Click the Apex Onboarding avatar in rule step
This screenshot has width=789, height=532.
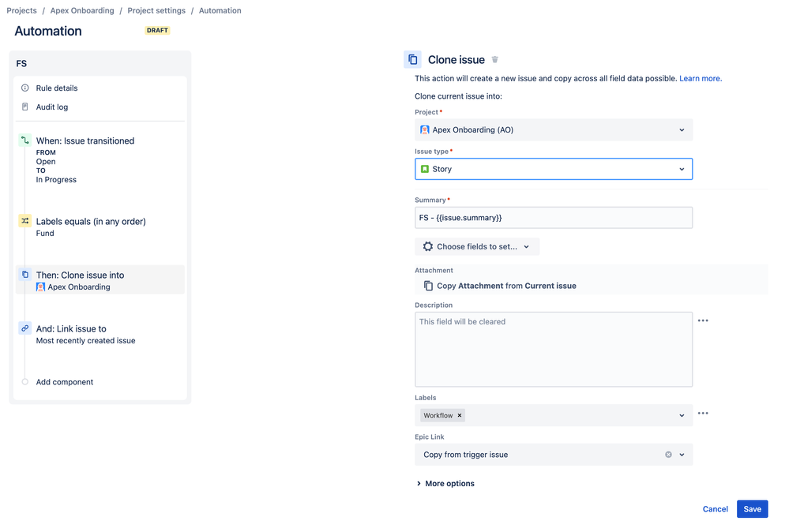[41, 287]
